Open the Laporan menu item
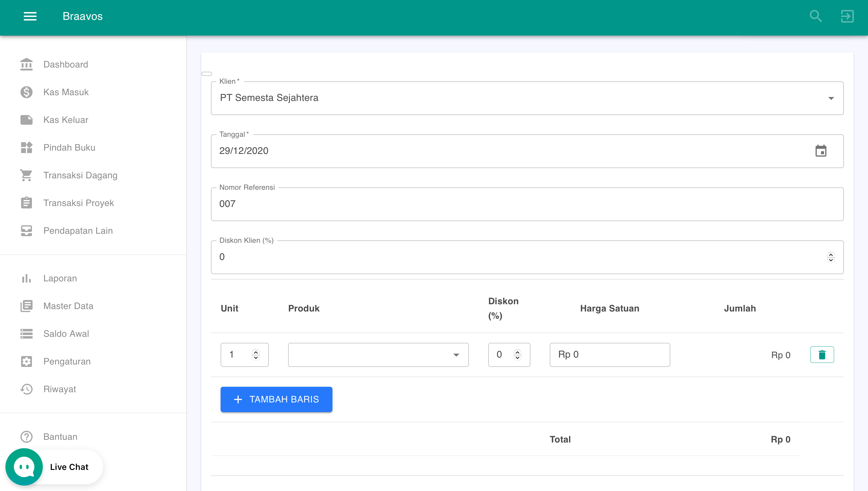The image size is (868, 491). (x=60, y=278)
